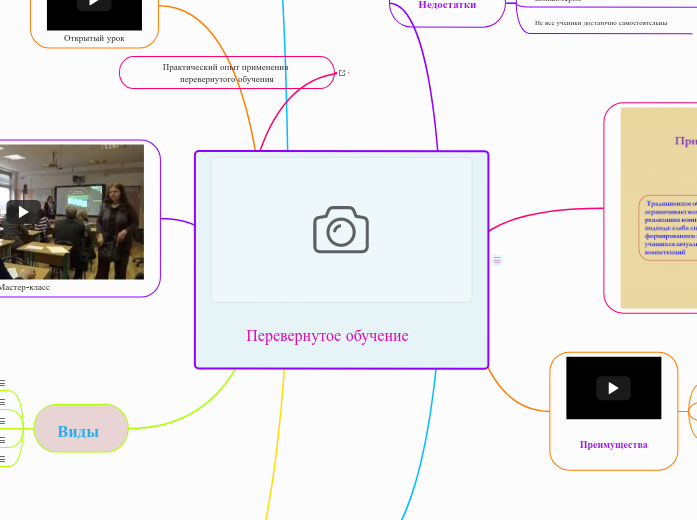Click the Перевернутое обучение title
The image size is (697, 520).
[x=327, y=336]
